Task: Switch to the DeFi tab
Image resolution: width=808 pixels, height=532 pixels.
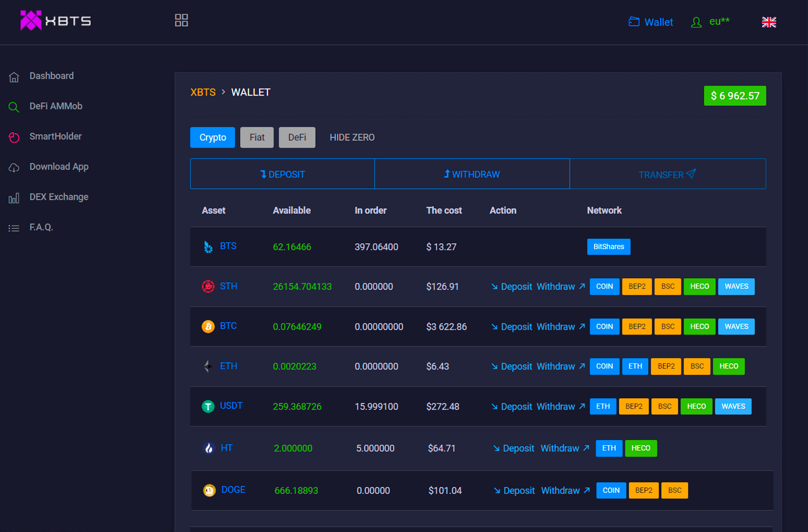Action: tap(297, 137)
